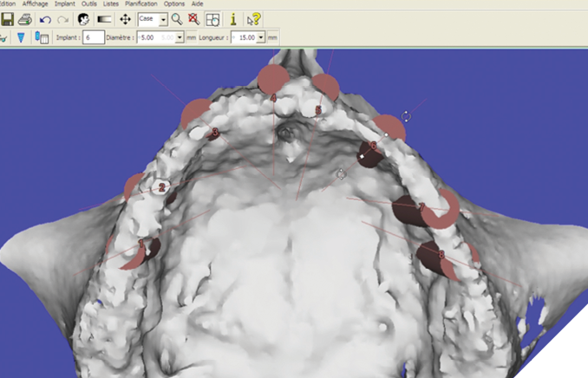Select implant 8 on the model
This screenshot has height=378, width=588.
pos(441,255)
